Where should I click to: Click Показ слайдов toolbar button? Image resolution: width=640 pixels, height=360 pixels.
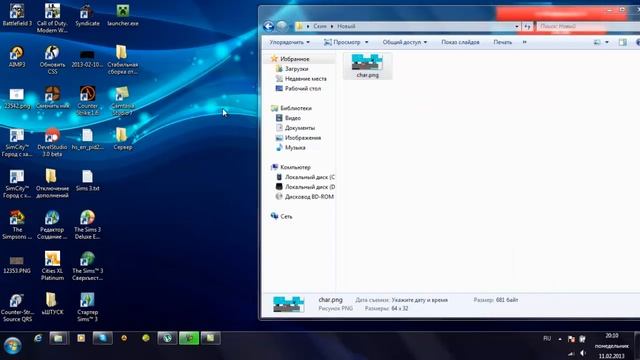[460, 42]
